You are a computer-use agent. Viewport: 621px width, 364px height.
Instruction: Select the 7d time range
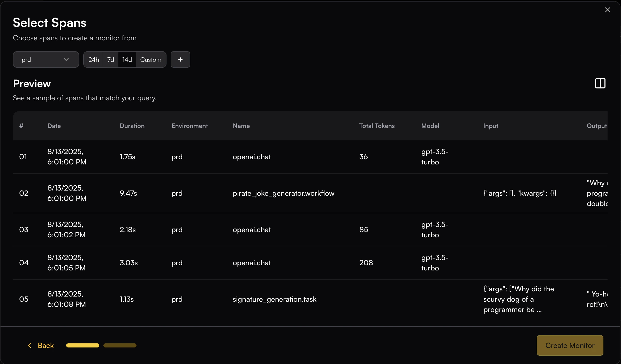tap(111, 59)
